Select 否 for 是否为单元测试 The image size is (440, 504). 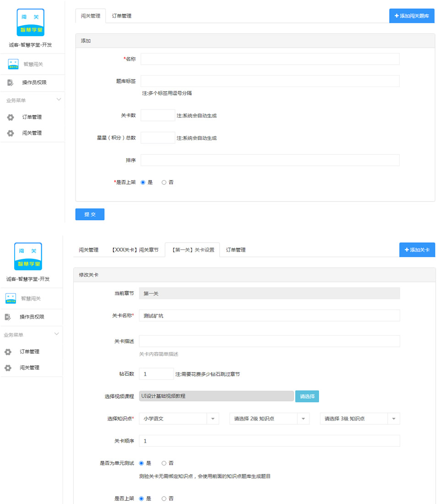pyautogui.click(x=164, y=463)
